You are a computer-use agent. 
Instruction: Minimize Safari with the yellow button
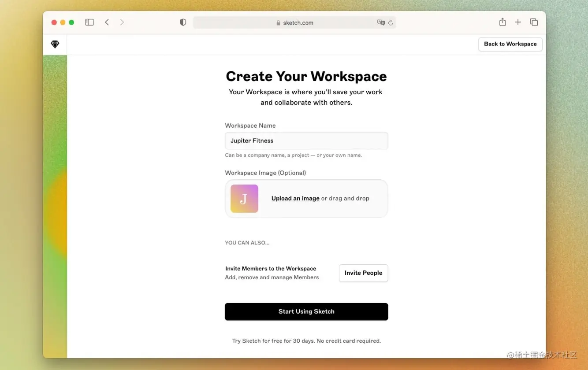[63, 22]
